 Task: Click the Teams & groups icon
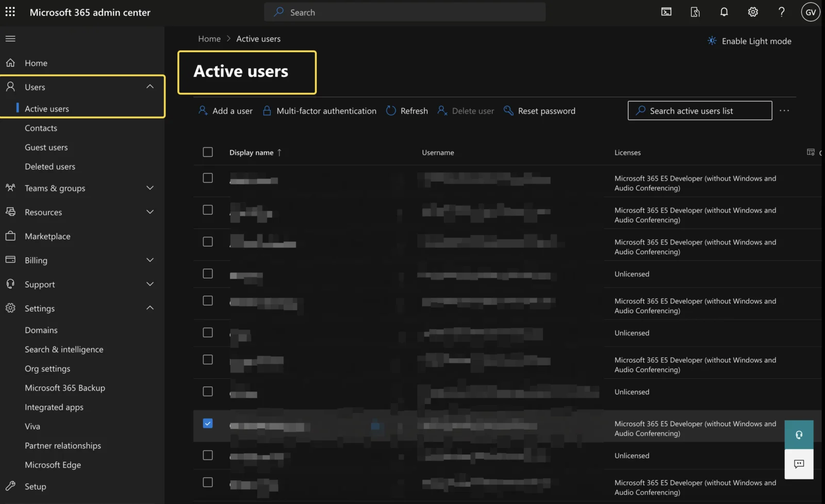click(10, 188)
